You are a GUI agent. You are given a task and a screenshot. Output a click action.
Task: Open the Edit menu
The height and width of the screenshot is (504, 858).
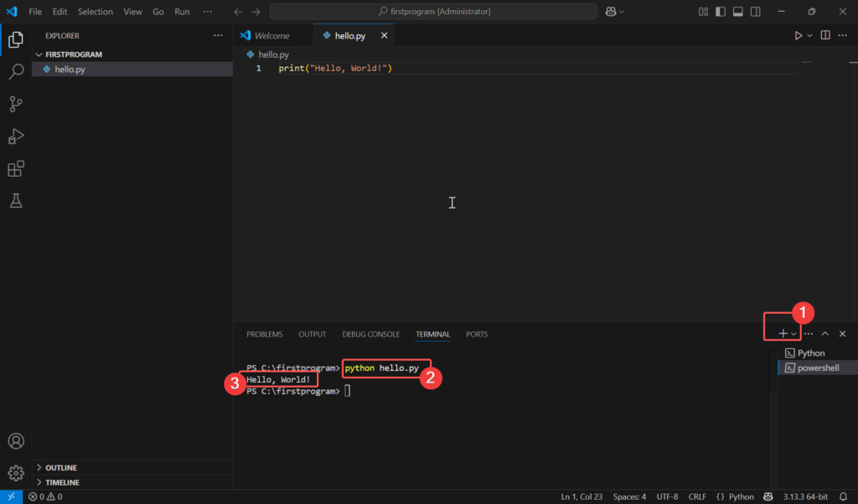tap(59, 12)
